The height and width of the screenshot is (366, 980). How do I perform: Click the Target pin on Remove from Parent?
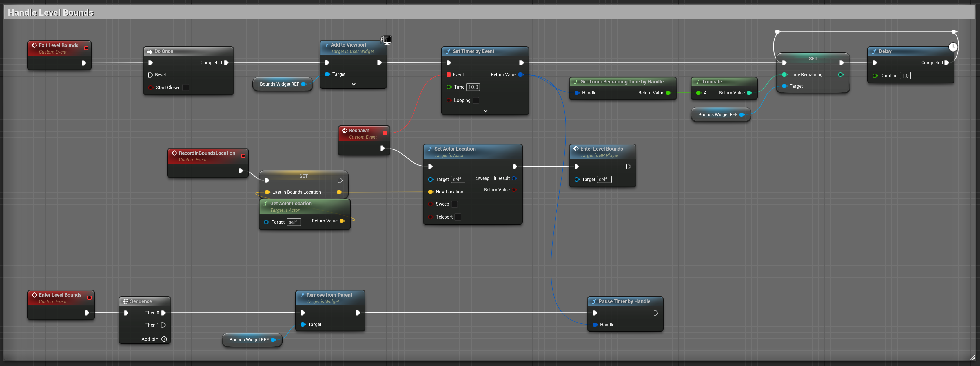click(x=303, y=325)
